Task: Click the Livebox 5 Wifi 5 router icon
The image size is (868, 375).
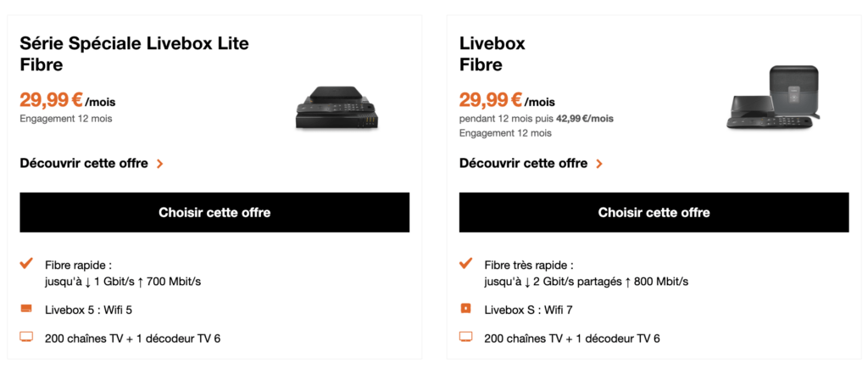Action: pyautogui.click(x=26, y=308)
